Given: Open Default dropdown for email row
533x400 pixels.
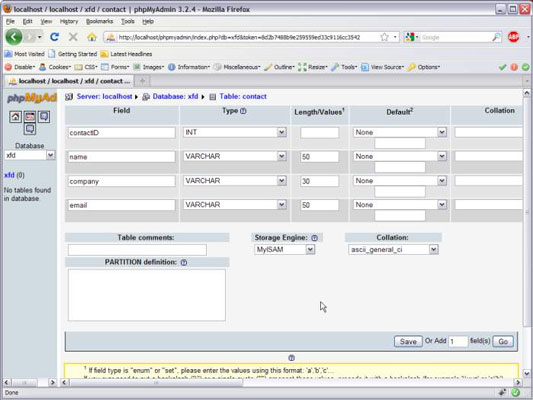Looking at the screenshot, I should pyautogui.click(x=400, y=205).
